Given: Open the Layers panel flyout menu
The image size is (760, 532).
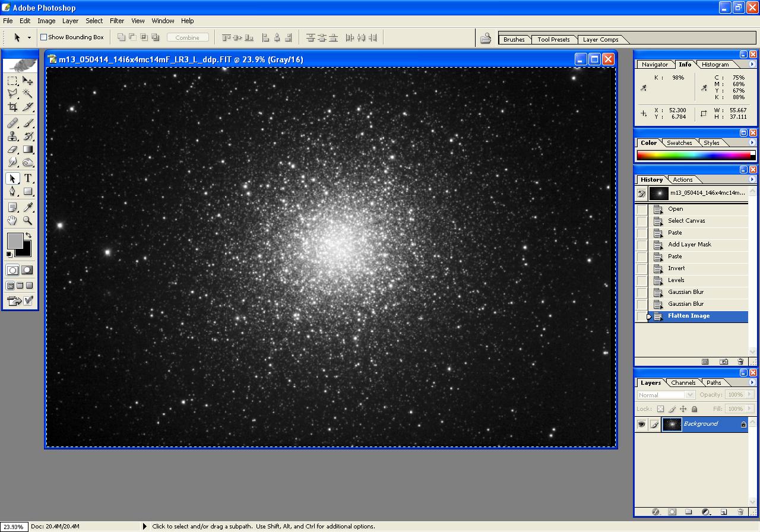Looking at the screenshot, I should point(752,382).
